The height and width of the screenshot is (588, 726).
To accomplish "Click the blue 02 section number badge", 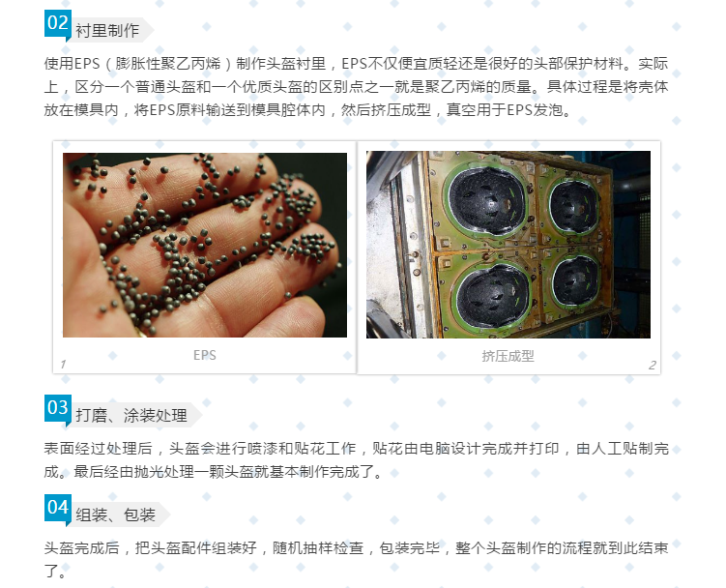I will point(58,23).
